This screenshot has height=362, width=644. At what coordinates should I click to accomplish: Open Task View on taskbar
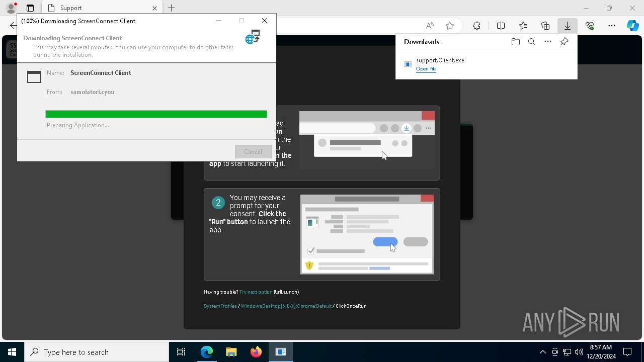point(181,352)
